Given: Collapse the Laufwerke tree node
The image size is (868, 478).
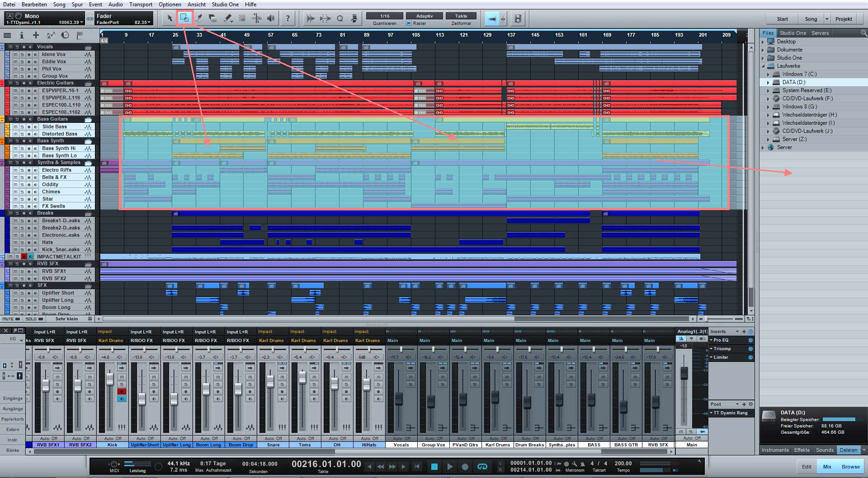Looking at the screenshot, I should point(763,66).
